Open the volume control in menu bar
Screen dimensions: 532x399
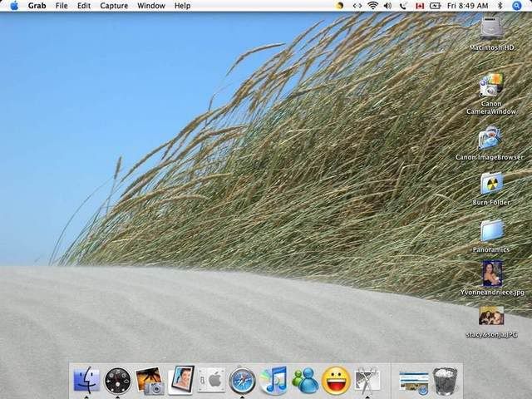[388, 6]
